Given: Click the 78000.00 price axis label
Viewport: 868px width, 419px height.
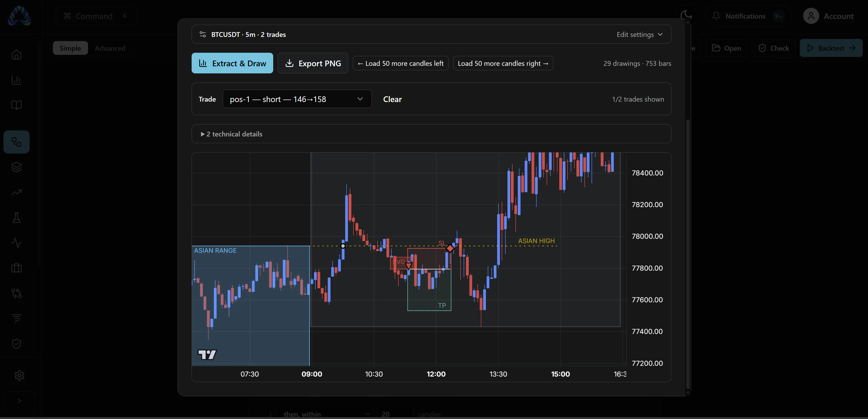Looking at the screenshot, I should 647,236.
